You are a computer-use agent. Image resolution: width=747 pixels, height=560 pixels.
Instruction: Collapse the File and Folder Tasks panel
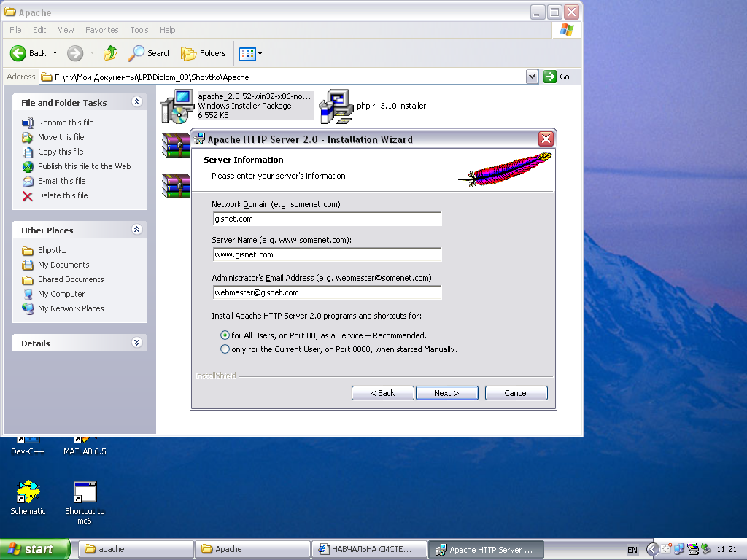click(x=136, y=102)
